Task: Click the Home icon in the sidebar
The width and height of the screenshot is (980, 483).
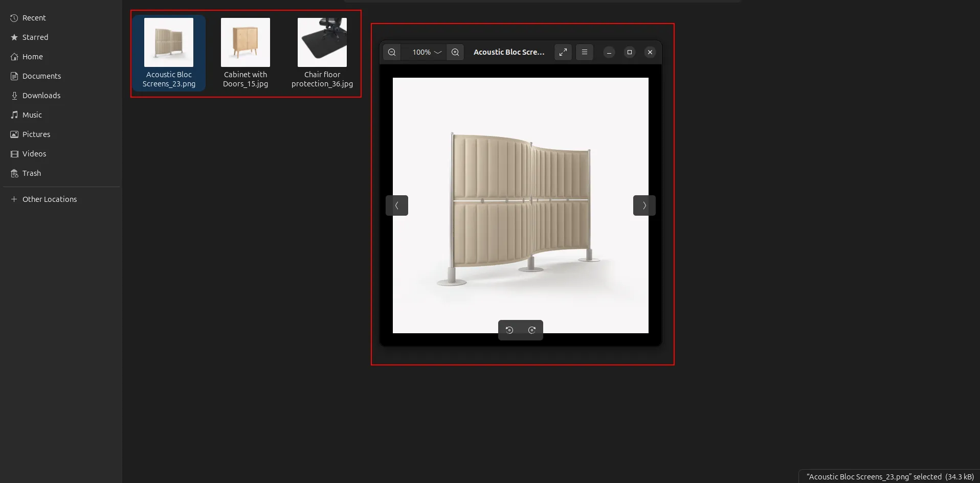Action: click(13, 56)
